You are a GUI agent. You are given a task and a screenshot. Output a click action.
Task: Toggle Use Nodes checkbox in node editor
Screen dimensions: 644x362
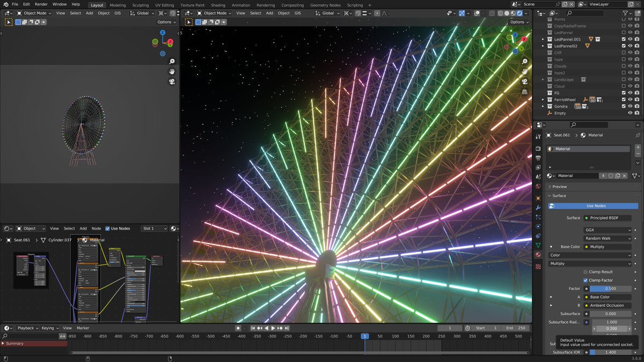(x=107, y=228)
